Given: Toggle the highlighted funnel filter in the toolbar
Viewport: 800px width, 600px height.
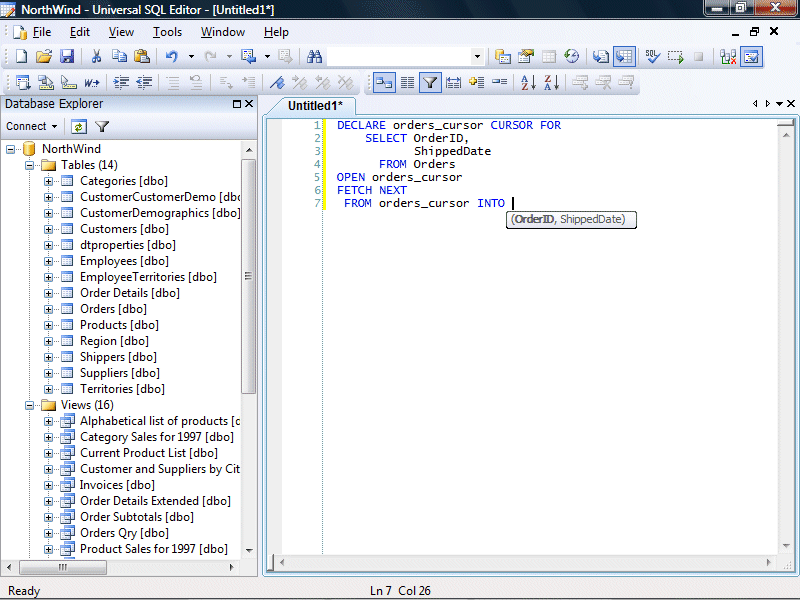Looking at the screenshot, I should point(430,82).
